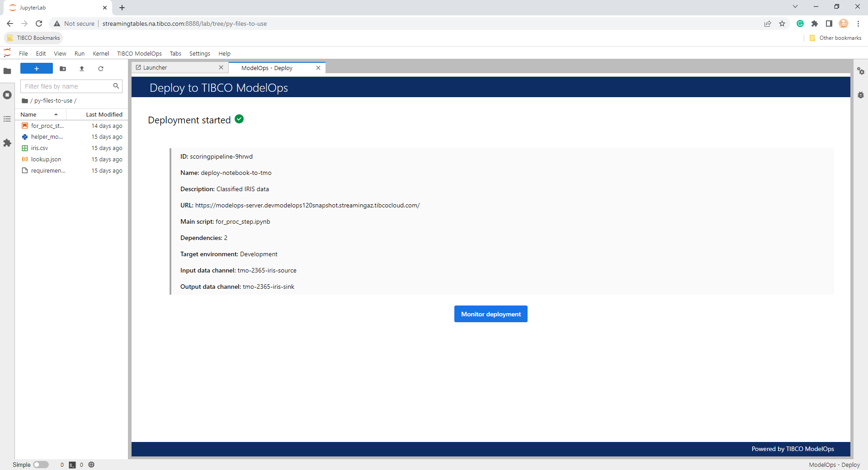The height and width of the screenshot is (470, 868).
Task: Close the JupyterLab browser tab
Action: tap(104, 8)
